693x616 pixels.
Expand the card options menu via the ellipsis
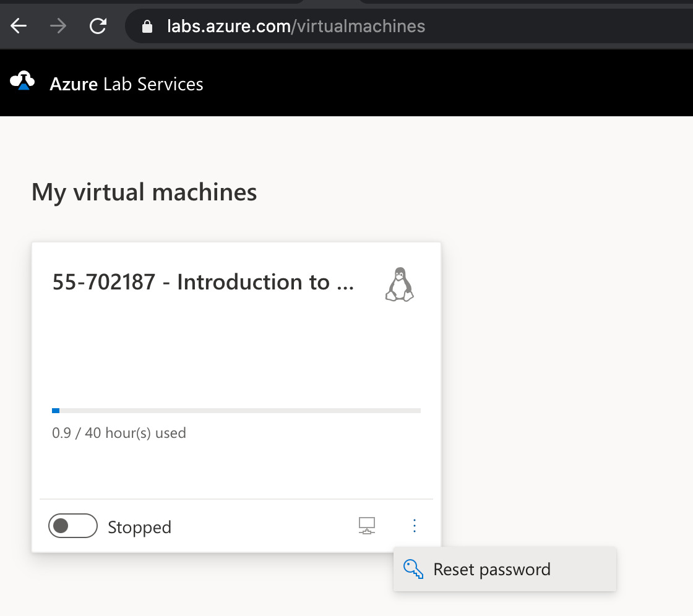[415, 526]
